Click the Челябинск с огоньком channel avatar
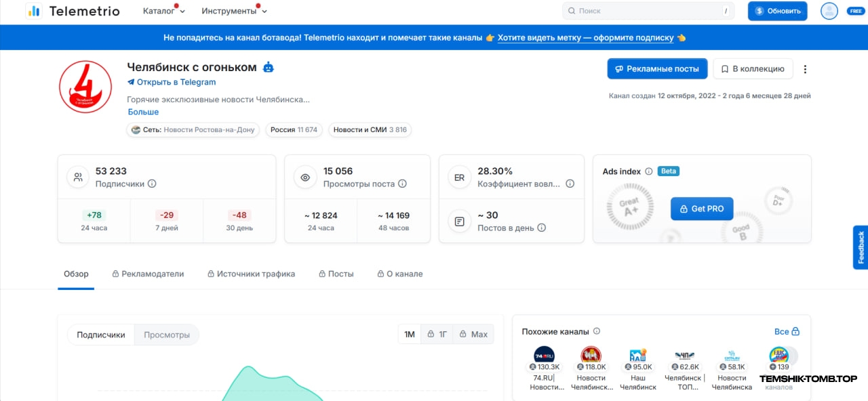Screen dimensions: 868x401 coord(85,86)
